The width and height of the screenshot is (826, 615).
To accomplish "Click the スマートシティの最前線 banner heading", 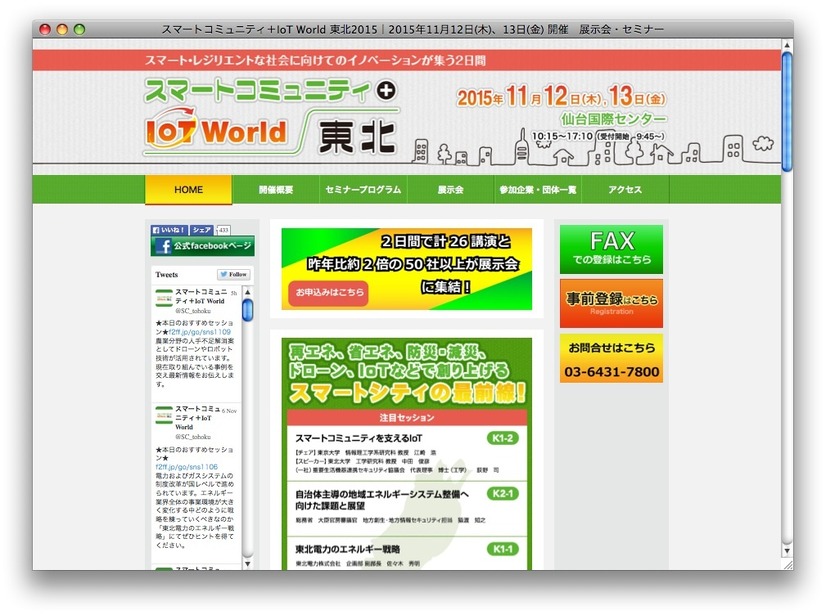I will point(407,393).
